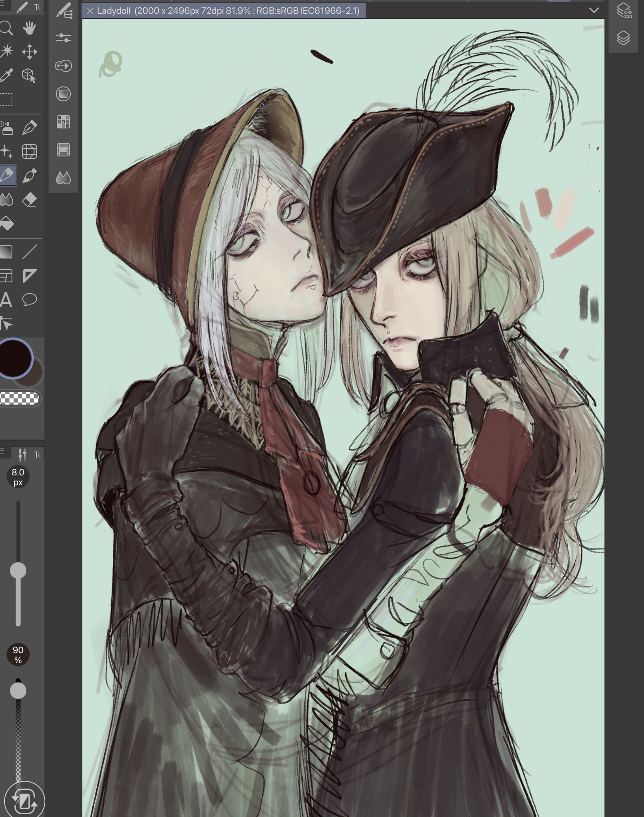644x817 pixels.
Task: Open the Quick Access arrow icon
Action: coord(63,66)
